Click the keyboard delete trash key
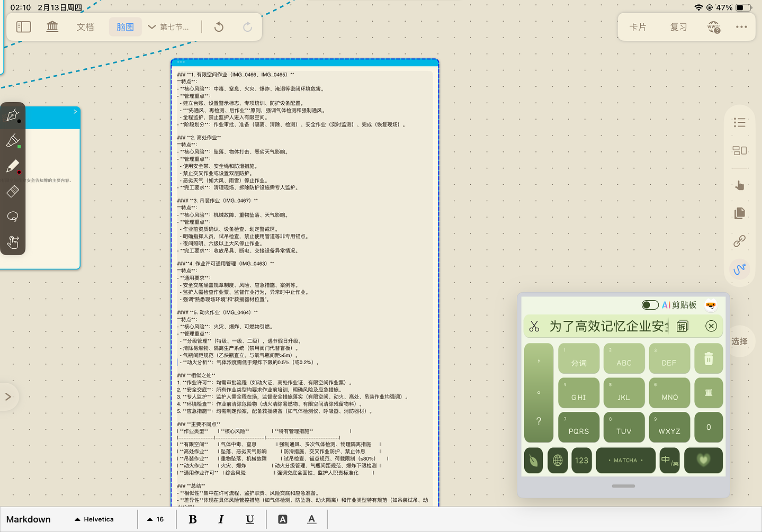Screen dimensions: 762x532 tap(709, 358)
